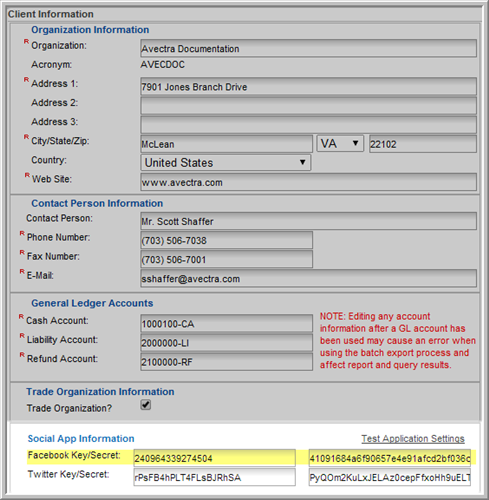Open the Test Application Settings link
This screenshot has height=500, width=489.
pos(413,439)
